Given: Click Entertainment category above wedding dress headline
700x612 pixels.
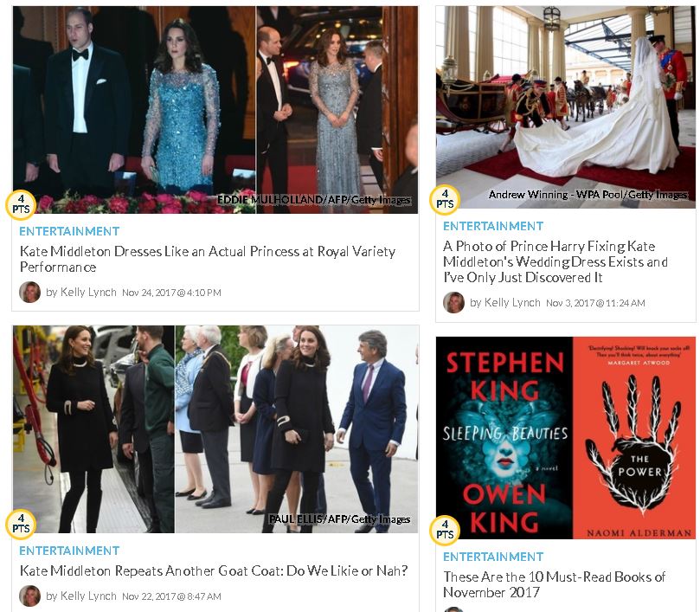Looking at the screenshot, I should [493, 226].
